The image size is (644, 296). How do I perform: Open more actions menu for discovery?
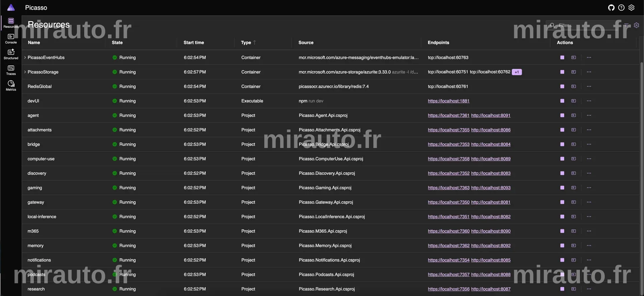pyautogui.click(x=589, y=173)
